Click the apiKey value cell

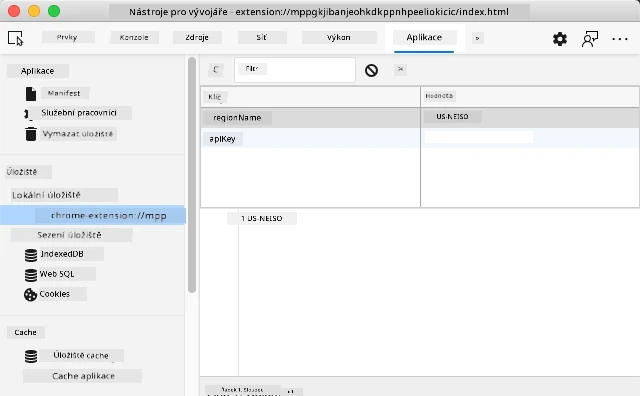point(530,138)
